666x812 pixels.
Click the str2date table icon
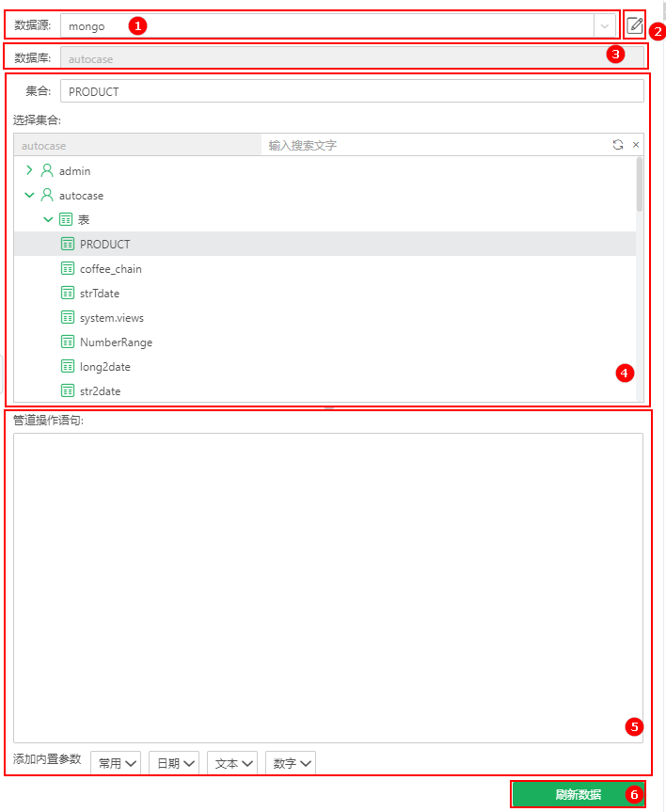click(68, 390)
